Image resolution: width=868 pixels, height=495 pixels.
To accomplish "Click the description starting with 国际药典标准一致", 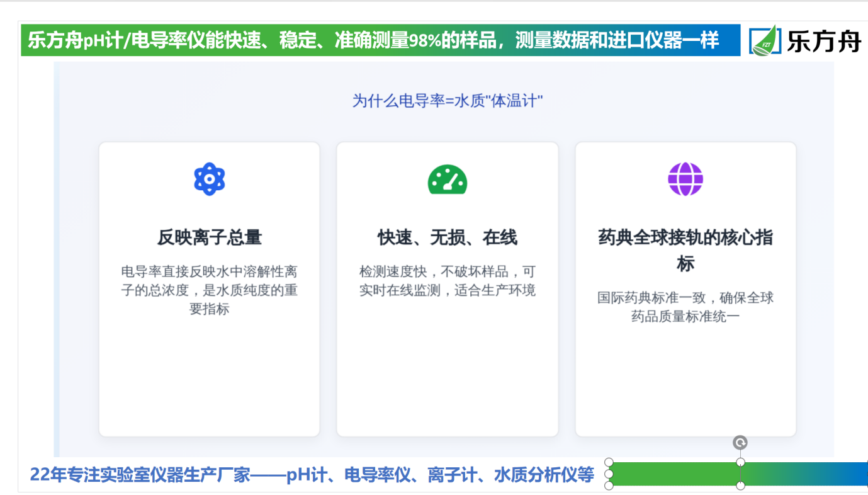I will tap(685, 307).
